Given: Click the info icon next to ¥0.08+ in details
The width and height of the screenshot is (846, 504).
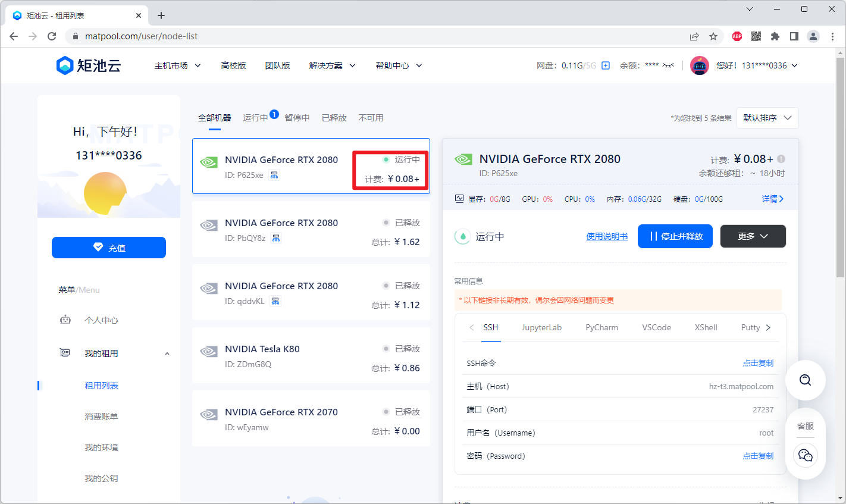Looking at the screenshot, I should [781, 159].
